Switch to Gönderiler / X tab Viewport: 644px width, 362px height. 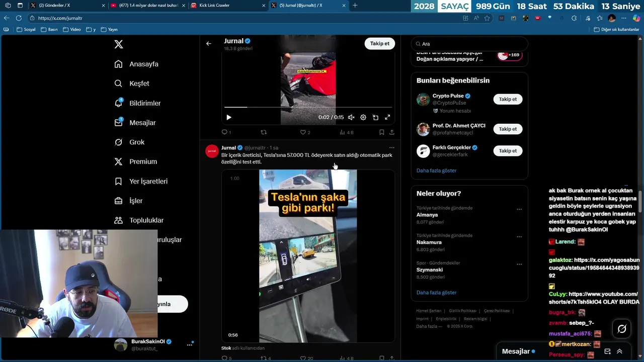pos(68,5)
